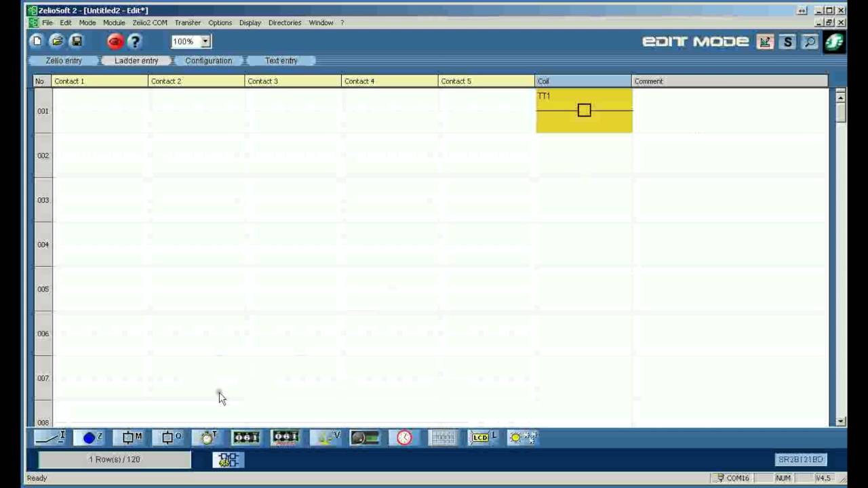868x488 pixels.
Task: Open the zoom percentage dropdown
Action: pos(206,42)
